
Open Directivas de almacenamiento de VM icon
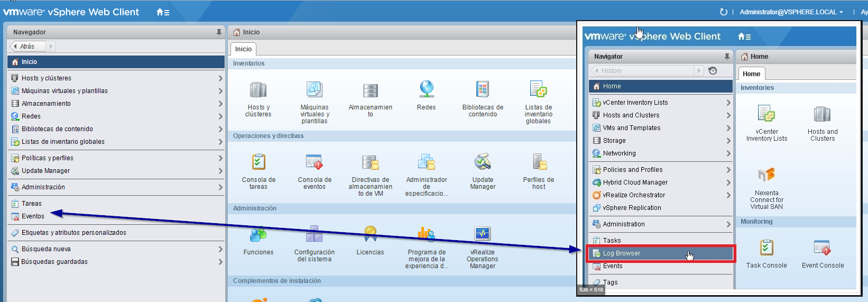tap(371, 162)
